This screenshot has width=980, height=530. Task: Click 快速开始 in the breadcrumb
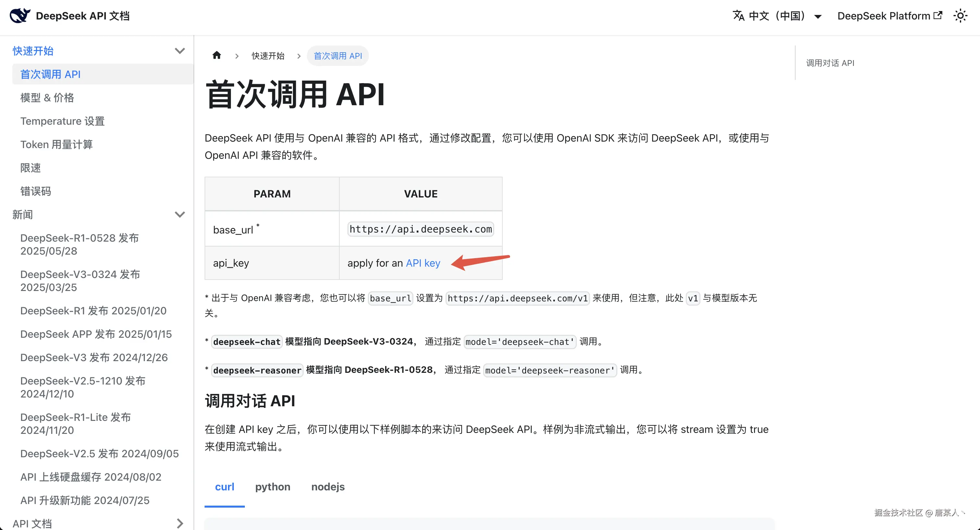pyautogui.click(x=268, y=56)
